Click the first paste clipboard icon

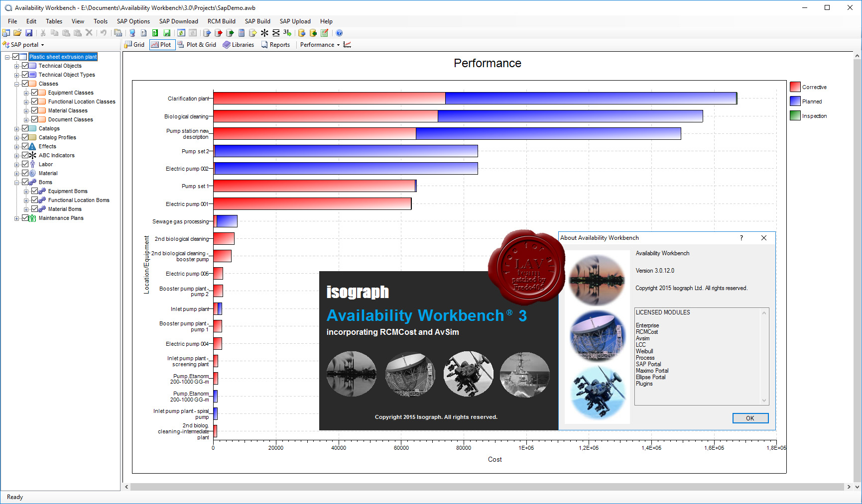66,33
